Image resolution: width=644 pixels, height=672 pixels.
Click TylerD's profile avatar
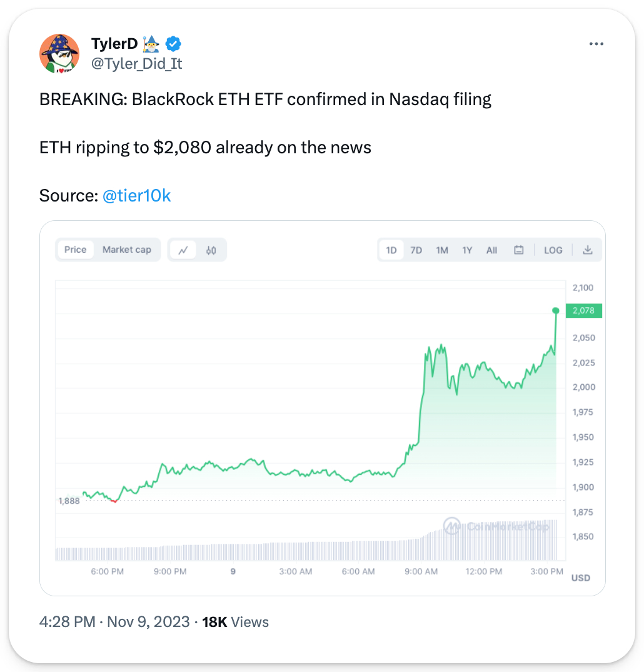point(59,53)
